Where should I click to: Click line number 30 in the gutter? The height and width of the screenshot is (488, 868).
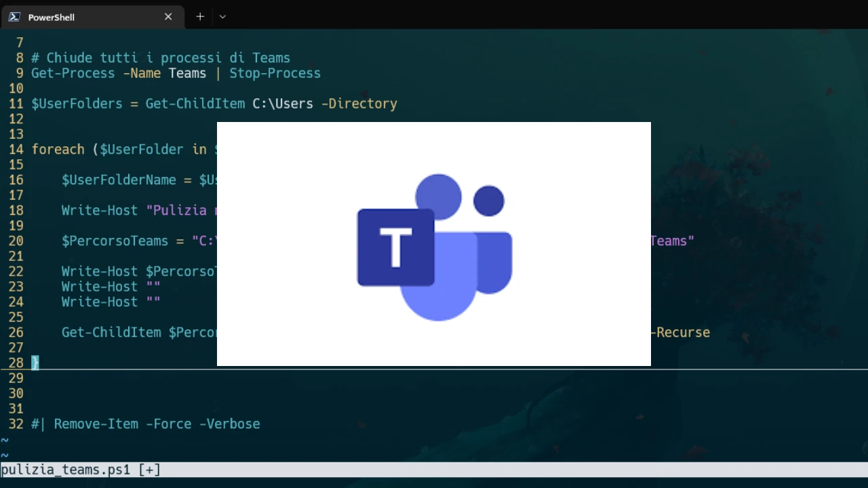point(16,393)
